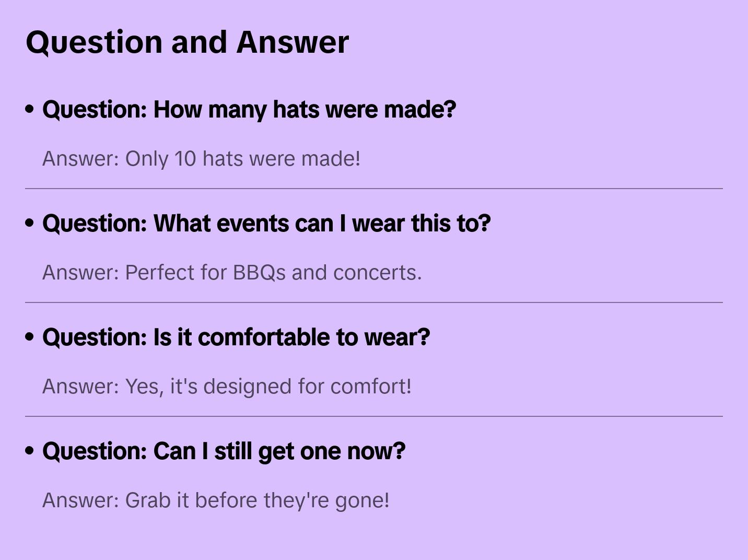This screenshot has width=748, height=560.
Task: Click the word "BBQs" in the answer
Action: click(259, 272)
